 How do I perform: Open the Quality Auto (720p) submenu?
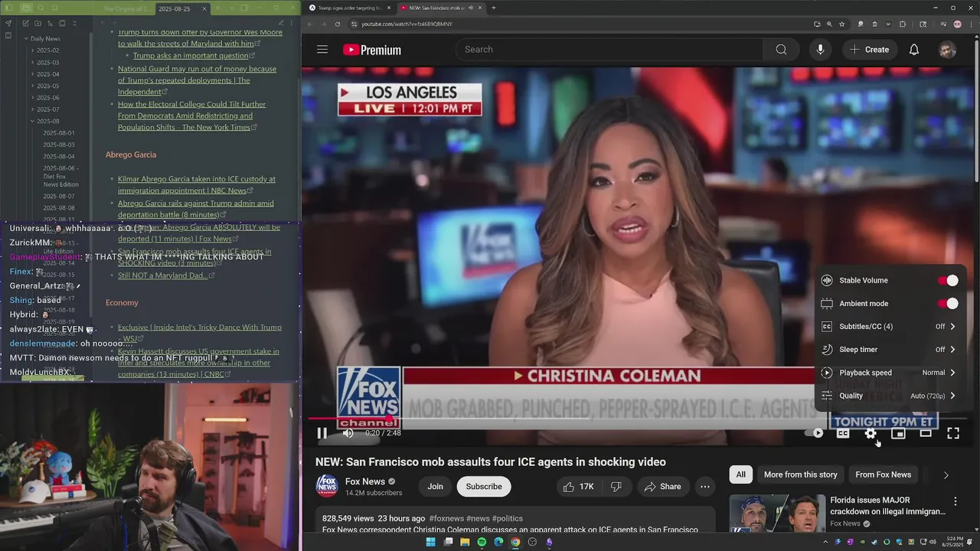[x=889, y=396]
